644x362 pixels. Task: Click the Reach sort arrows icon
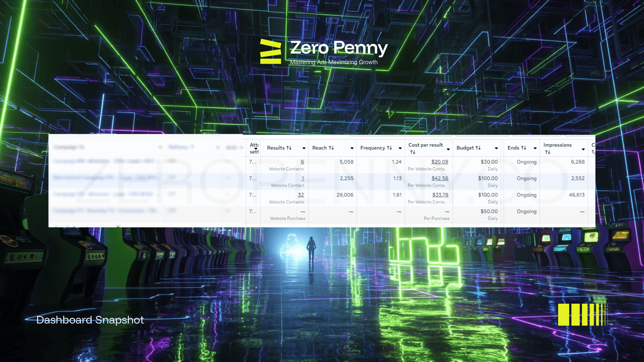(331, 148)
